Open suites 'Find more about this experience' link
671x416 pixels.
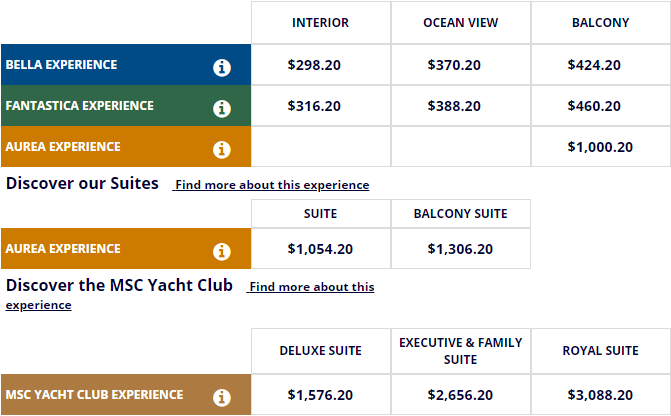click(x=272, y=185)
